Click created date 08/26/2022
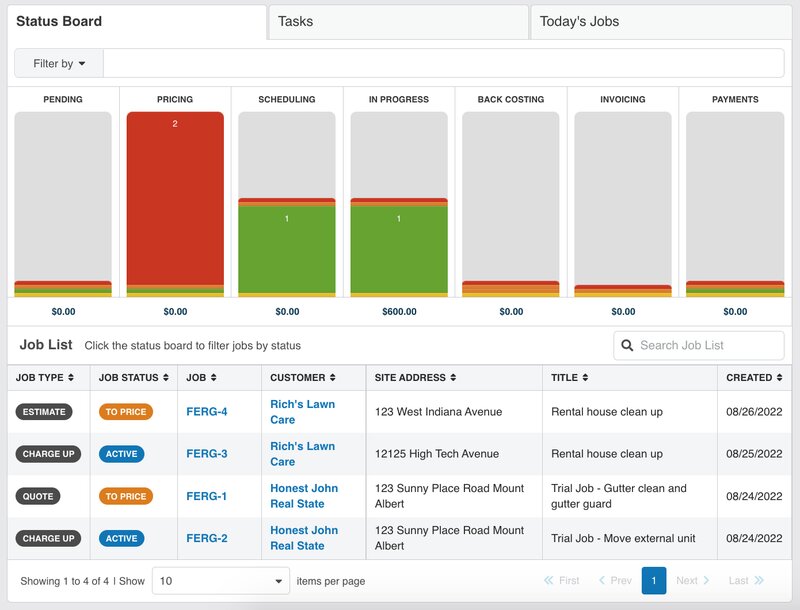The width and height of the screenshot is (800, 610). tap(754, 412)
